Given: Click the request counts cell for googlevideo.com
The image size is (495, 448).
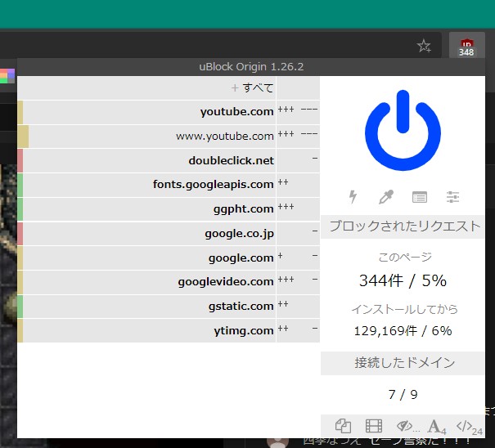Looking at the screenshot, I should [x=298, y=282].
